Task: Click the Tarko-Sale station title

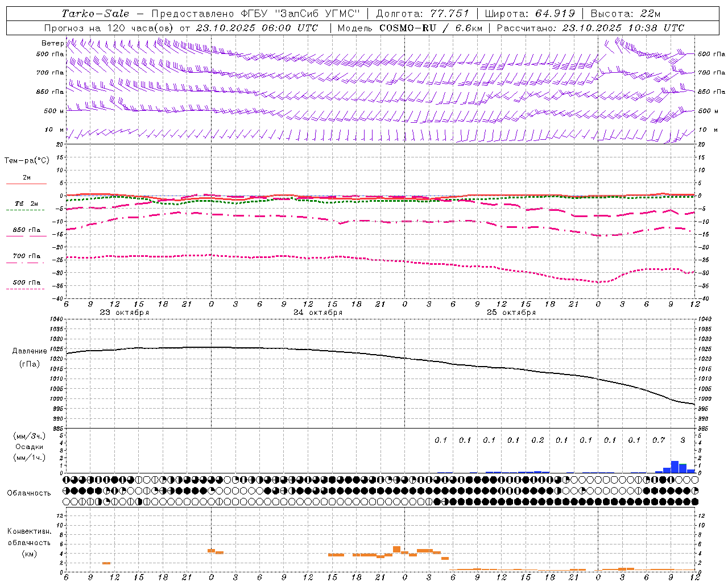Action: [95, 14]
